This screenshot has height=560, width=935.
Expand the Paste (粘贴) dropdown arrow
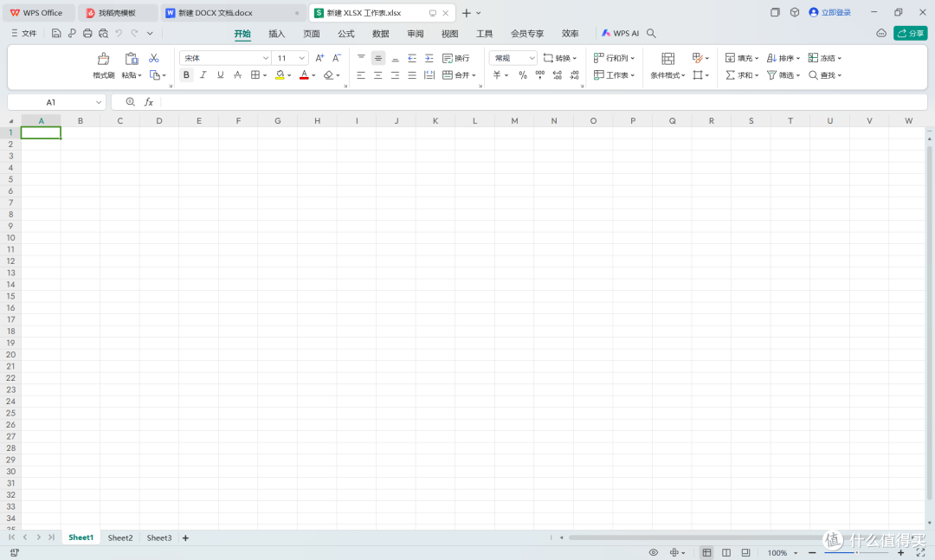click(x=139, y=76)
